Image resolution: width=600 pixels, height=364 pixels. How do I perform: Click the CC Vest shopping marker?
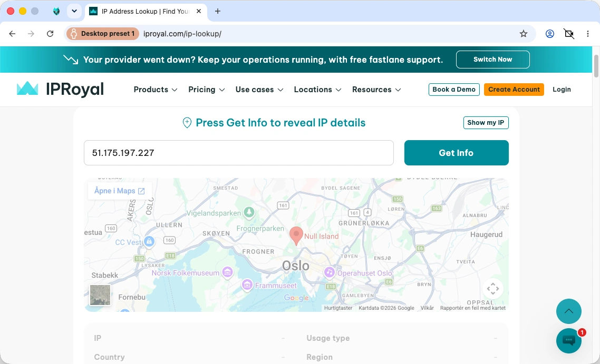pyautogui.click(x=149, y=242)
